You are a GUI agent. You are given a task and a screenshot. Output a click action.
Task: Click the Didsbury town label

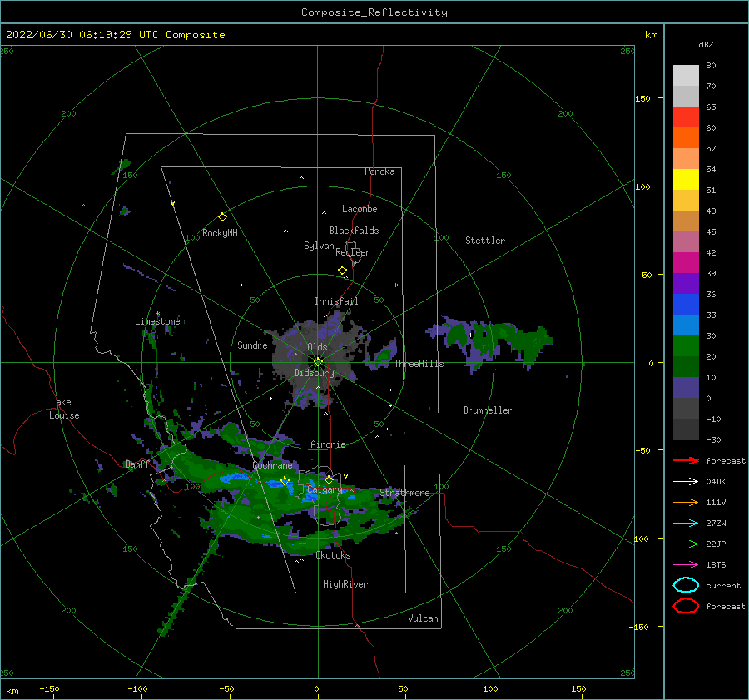pos(315,373)
